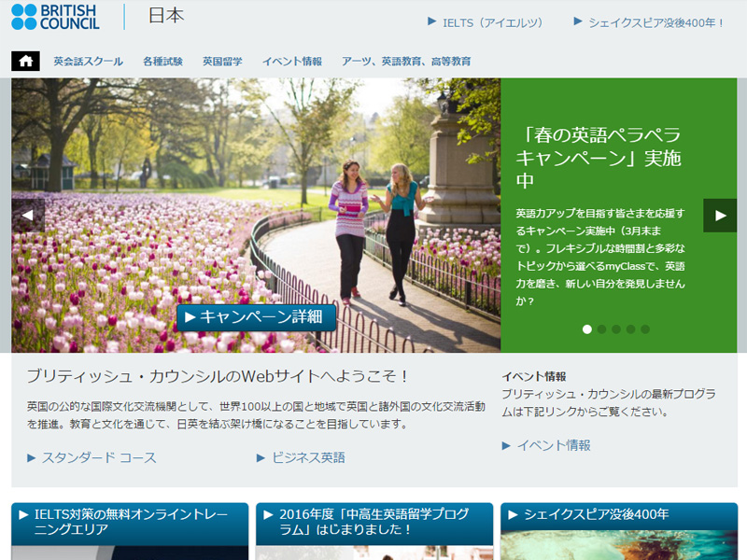
Task: Open the IELTS（アイエルツ）link in the header
Action: [x=486, y=22]
